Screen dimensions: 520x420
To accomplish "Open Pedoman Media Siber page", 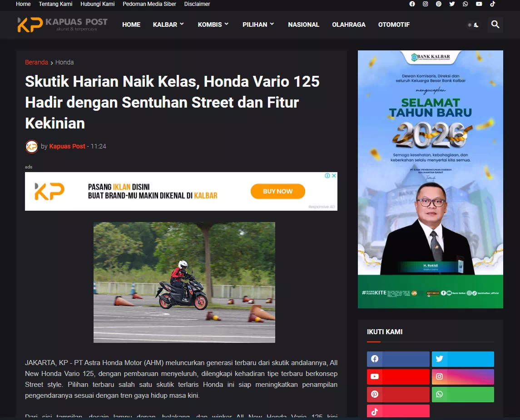I will (x=149, y=4).
